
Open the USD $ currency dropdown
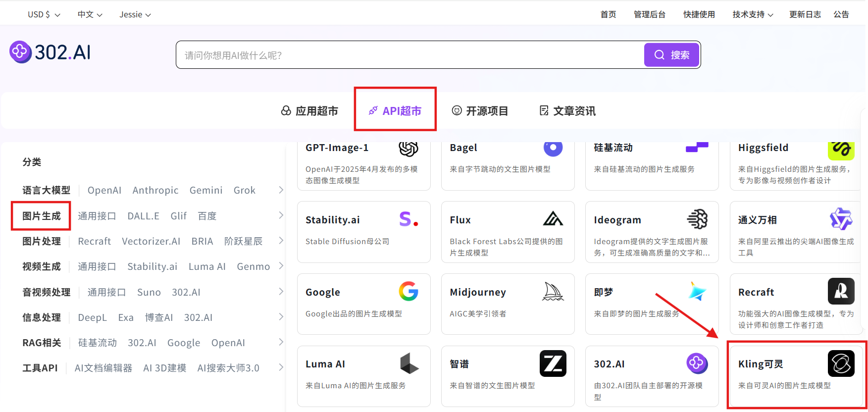[x=44, y=14]
